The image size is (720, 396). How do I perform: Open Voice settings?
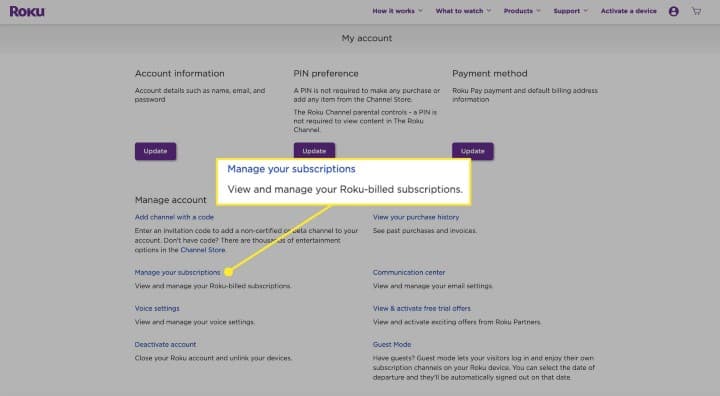[157, 308]
